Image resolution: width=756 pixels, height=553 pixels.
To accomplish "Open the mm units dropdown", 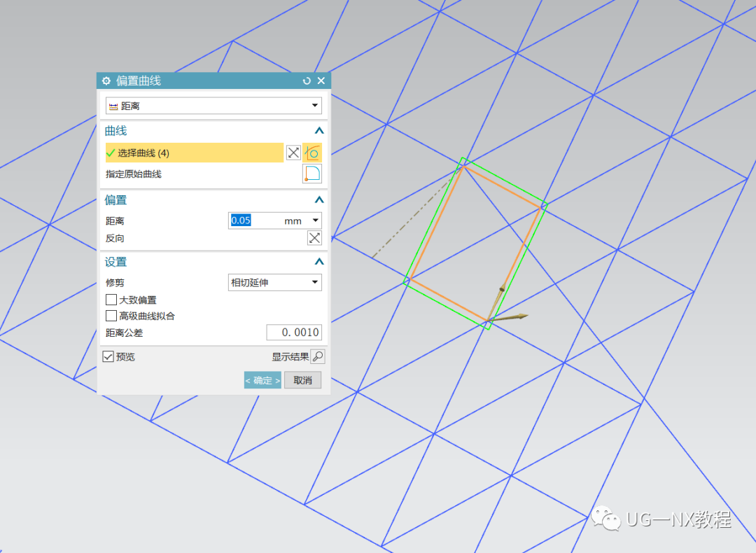I will click(316, 220).
